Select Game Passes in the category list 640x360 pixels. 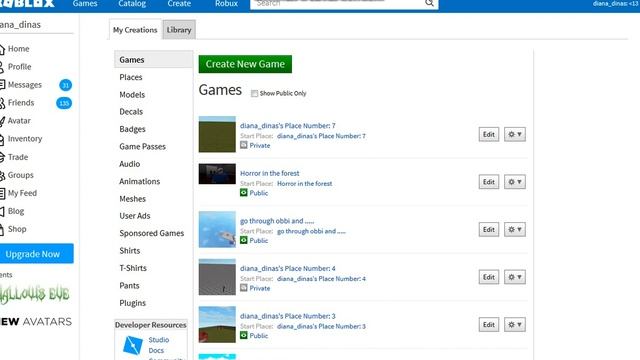click(x=142, y=147)
